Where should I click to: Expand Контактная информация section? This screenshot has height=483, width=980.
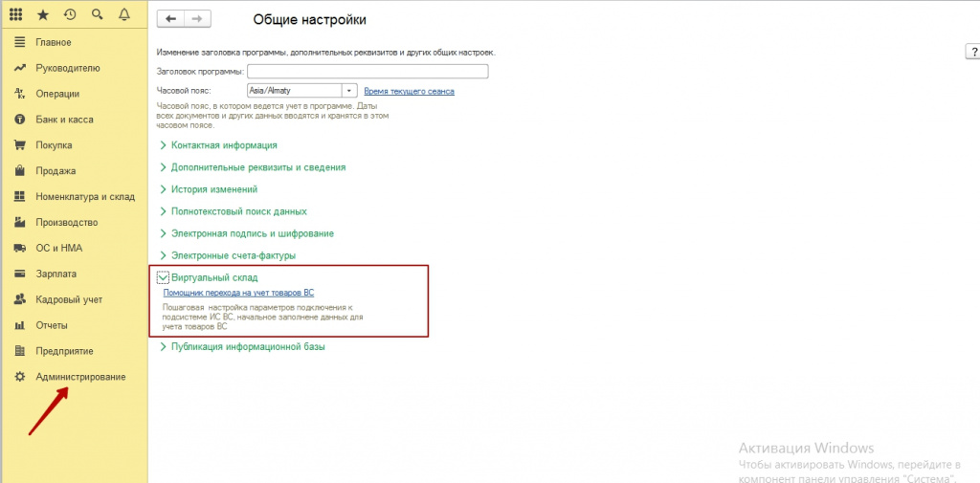pyautogui.click(x=163, y=145)
